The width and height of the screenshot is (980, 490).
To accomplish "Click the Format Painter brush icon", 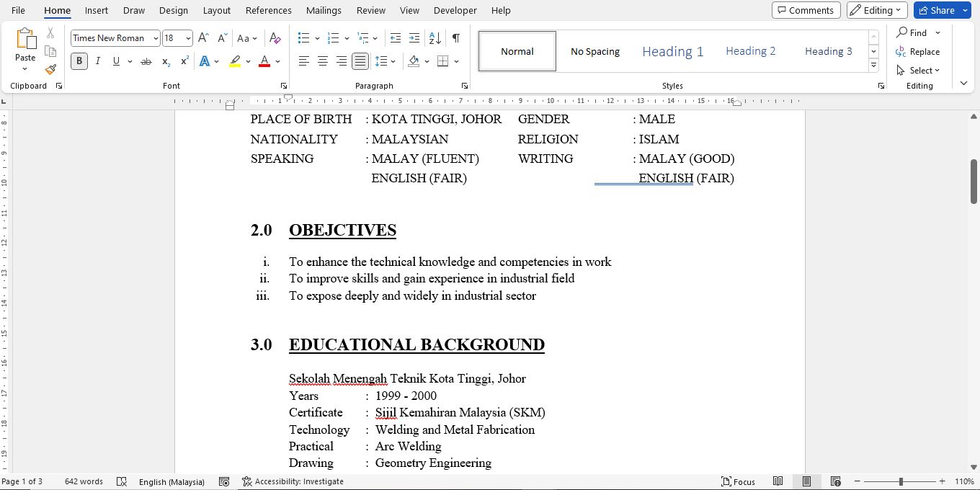I will (x=50, y=70).
